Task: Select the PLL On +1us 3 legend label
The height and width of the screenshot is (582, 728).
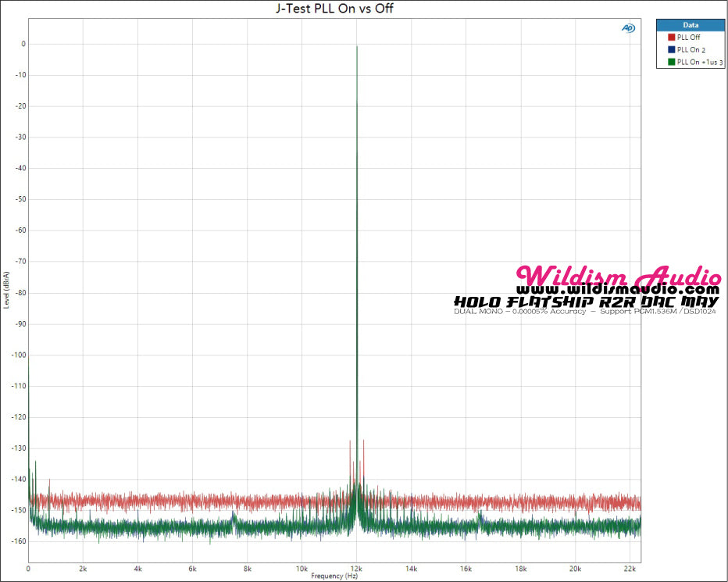Action: pyautogui.click(x=699, y=61)
